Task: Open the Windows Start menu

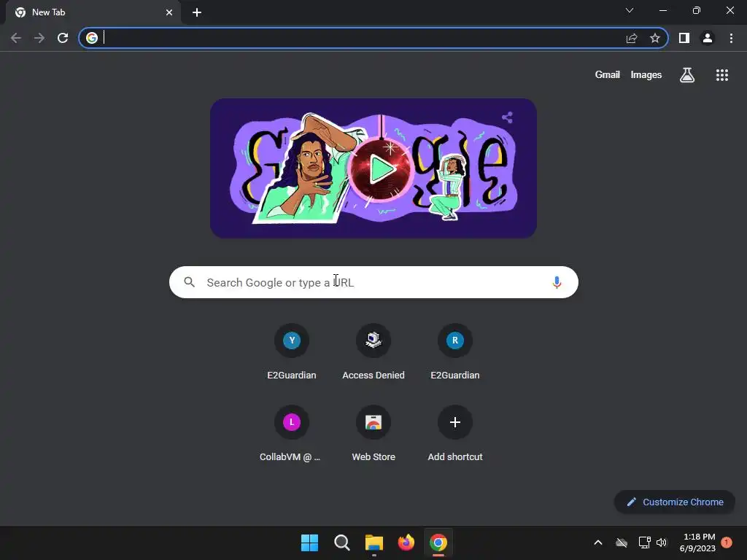Action: pyautogui.click(x=309, y=542)
